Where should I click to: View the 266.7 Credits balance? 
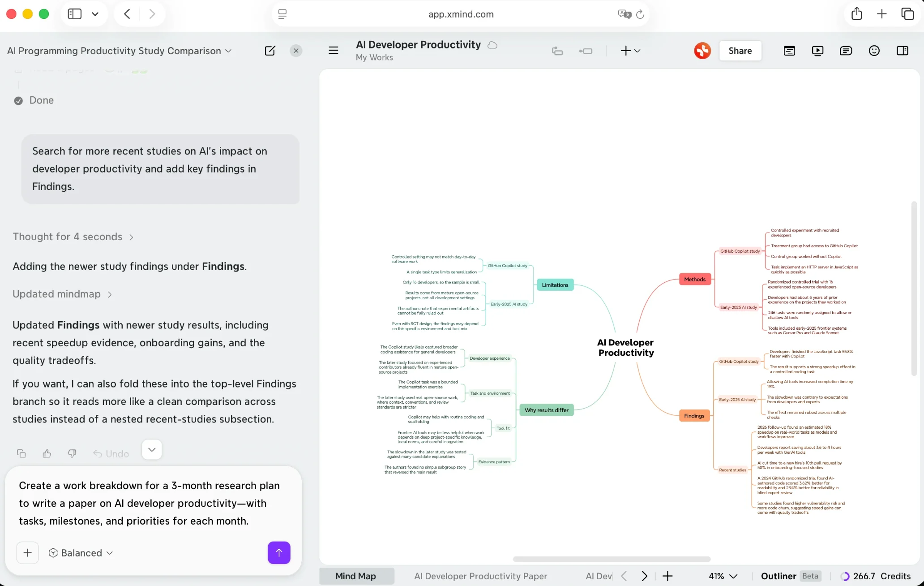point(876,576)
